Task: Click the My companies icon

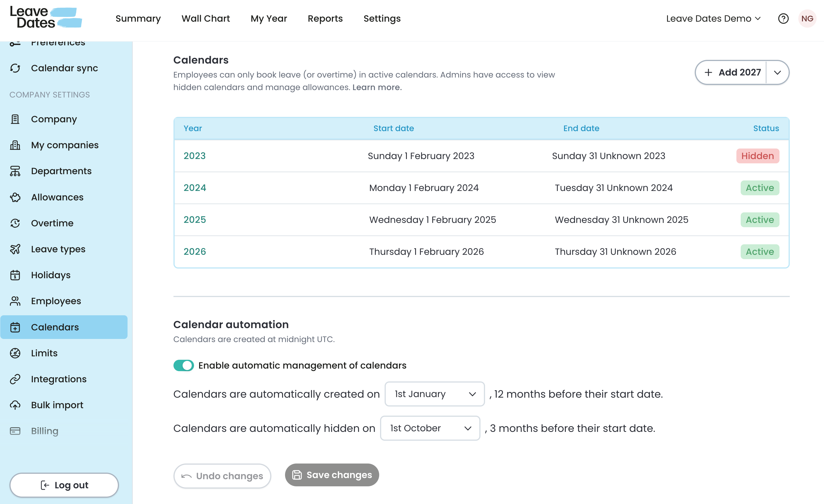Action: coord(15,145)
